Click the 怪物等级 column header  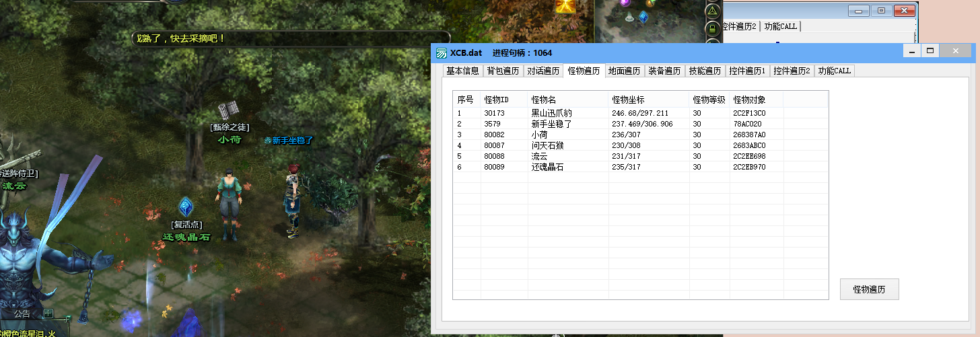[x=709, y=100]
